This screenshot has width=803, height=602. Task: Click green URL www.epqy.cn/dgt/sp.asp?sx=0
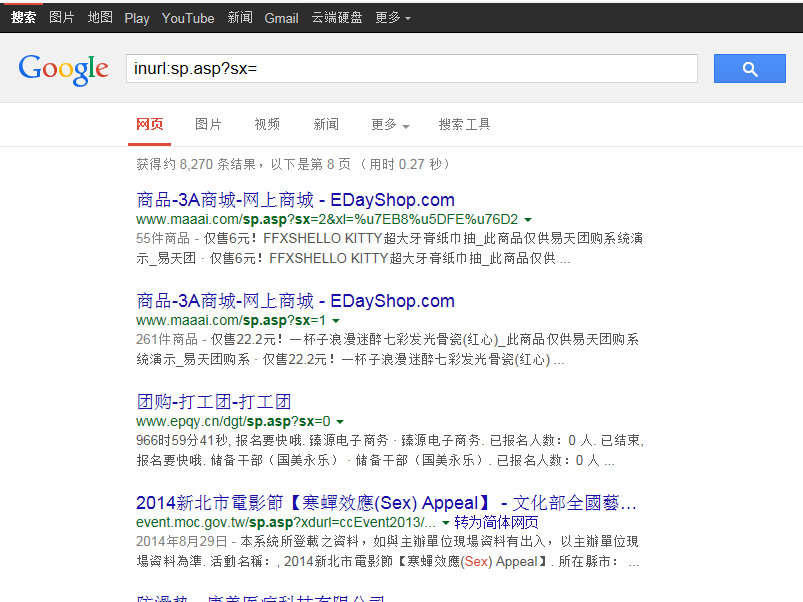pos(233,421)
